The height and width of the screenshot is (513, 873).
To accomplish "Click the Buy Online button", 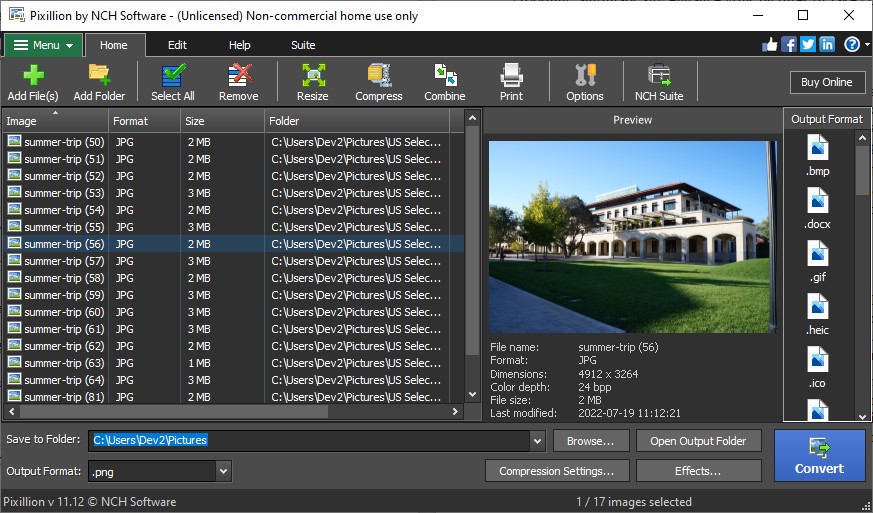I will [x=827, y=82].
